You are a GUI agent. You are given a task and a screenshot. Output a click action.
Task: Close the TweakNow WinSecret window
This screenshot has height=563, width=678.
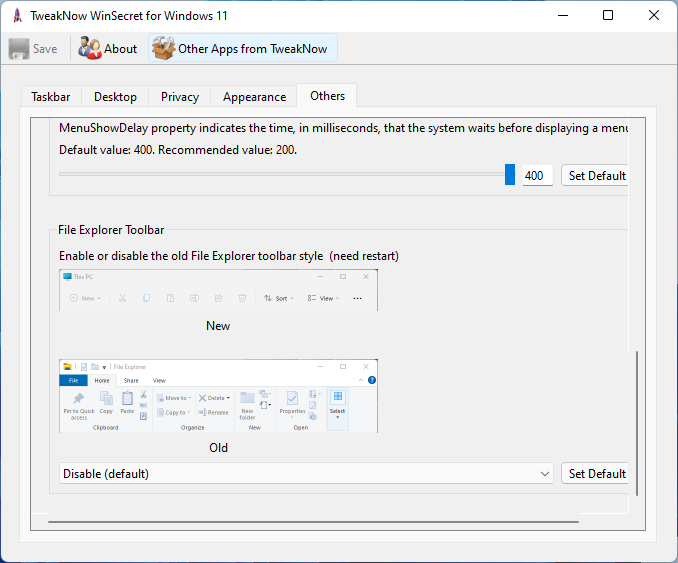click(654, 15)
